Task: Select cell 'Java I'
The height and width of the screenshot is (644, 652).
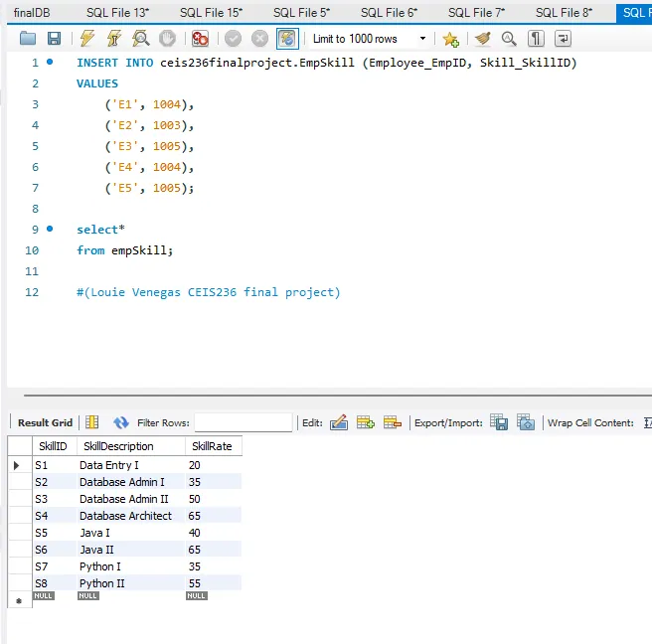Action: [x=131, y=533]
